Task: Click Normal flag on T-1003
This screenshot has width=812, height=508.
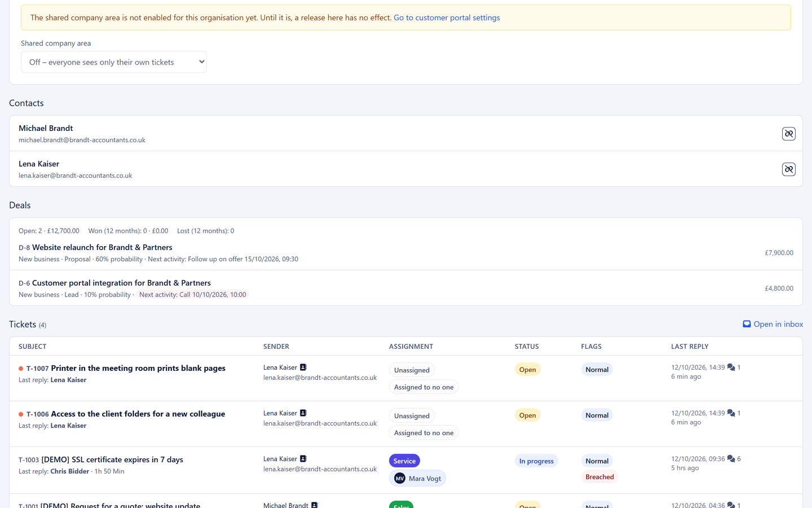Action: 597,461
